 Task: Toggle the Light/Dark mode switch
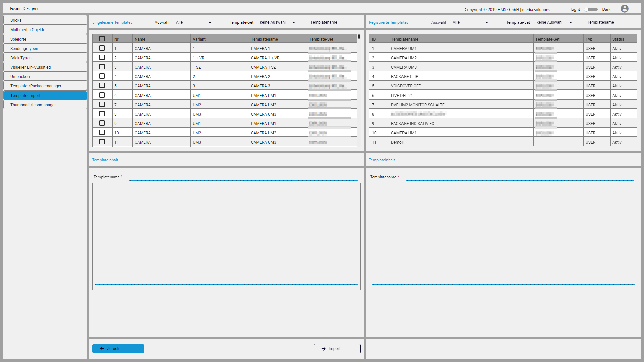(x=591, y=9)
